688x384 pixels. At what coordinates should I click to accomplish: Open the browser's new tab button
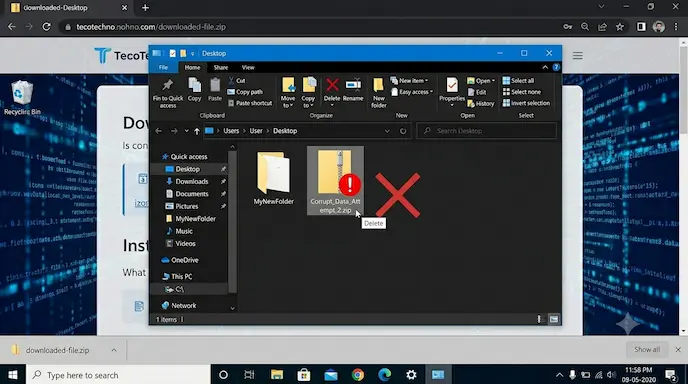145,7
